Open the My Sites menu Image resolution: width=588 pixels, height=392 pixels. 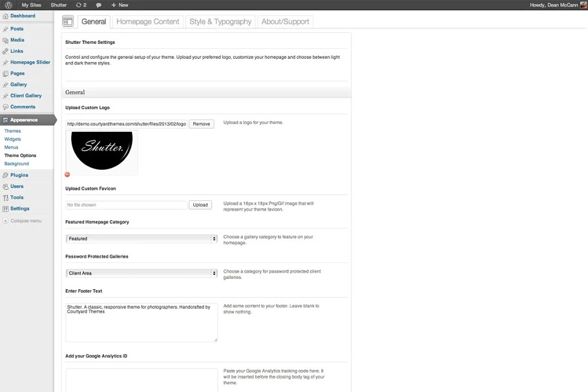click(x=31, y=5)
